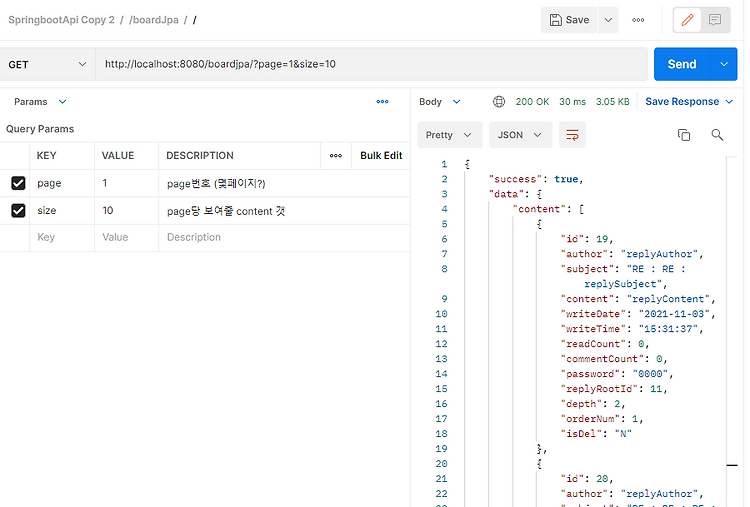This screenshot has width=750, height=507.
Task: Click the "replyRootId": 11 line
Action: (x=614, y=389)
